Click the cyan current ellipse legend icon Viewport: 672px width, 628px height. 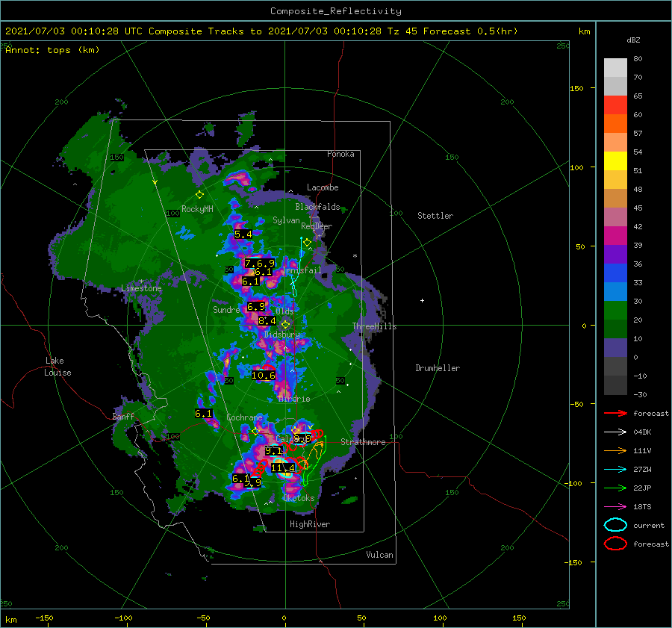pyautogui.click(x=615, y=525)
